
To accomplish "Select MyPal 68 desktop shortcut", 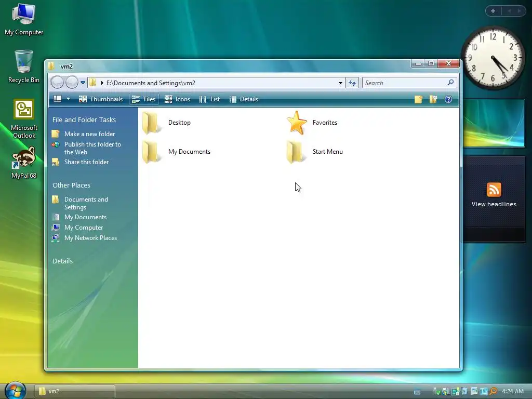I will (x=24, y=163).
